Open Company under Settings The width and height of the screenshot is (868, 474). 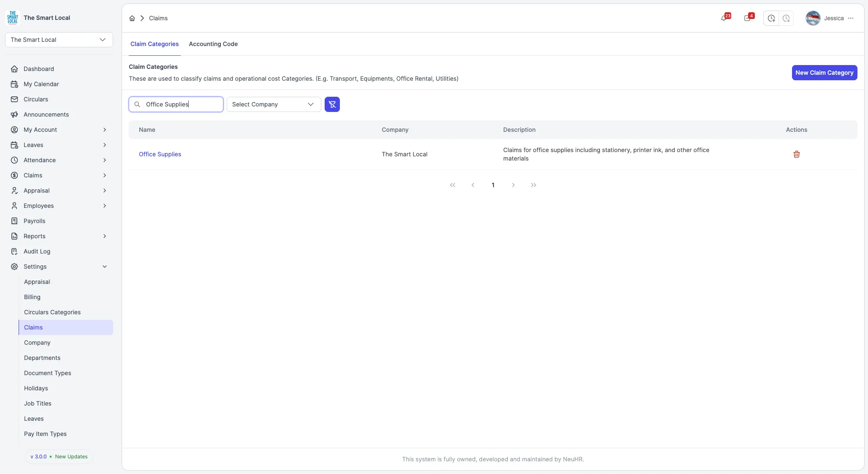click(37, 343)
